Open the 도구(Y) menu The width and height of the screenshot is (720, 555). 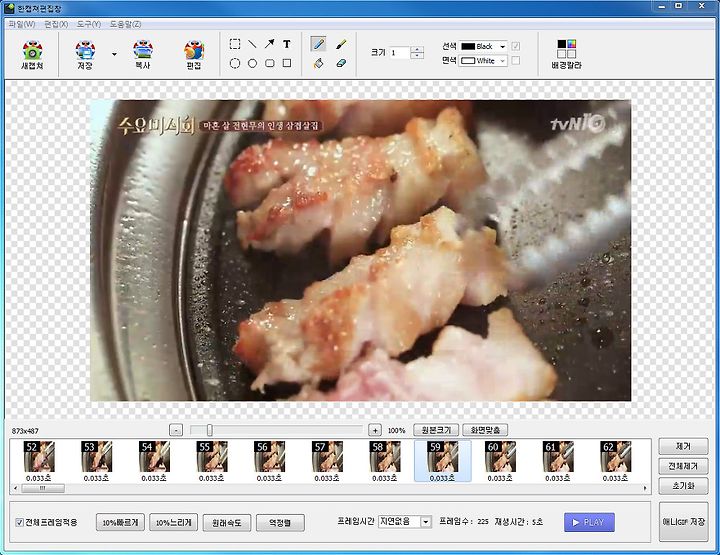89,24
